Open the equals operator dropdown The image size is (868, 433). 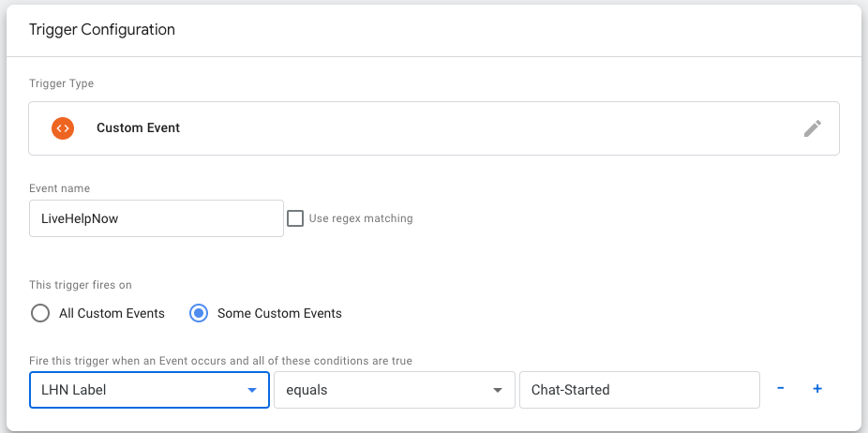[x=395, y=390]
